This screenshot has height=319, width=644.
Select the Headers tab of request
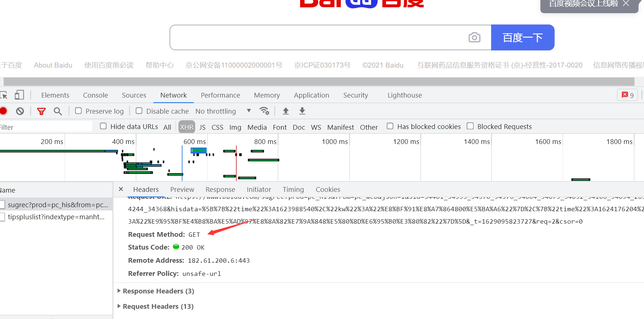(146, 189)
